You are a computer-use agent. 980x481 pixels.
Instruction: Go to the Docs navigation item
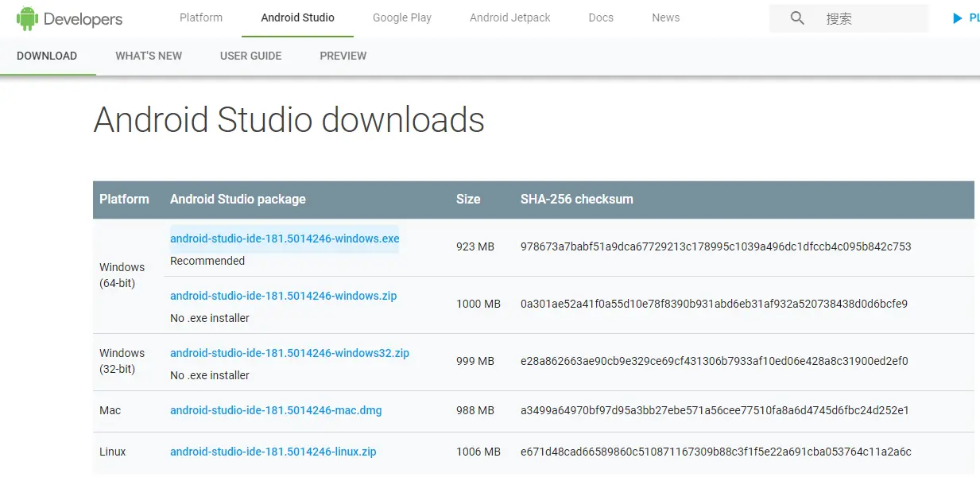click(601, 17)
